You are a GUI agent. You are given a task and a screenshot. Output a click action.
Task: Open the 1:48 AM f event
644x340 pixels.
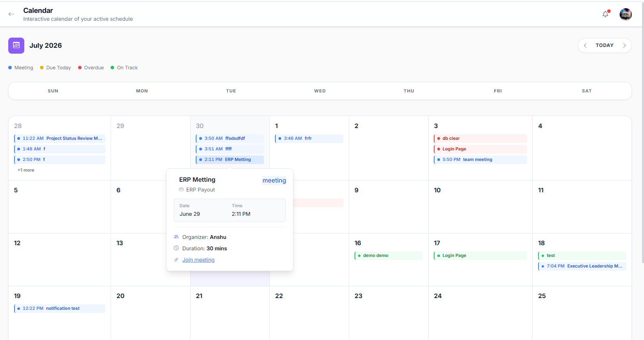(60, 149)
